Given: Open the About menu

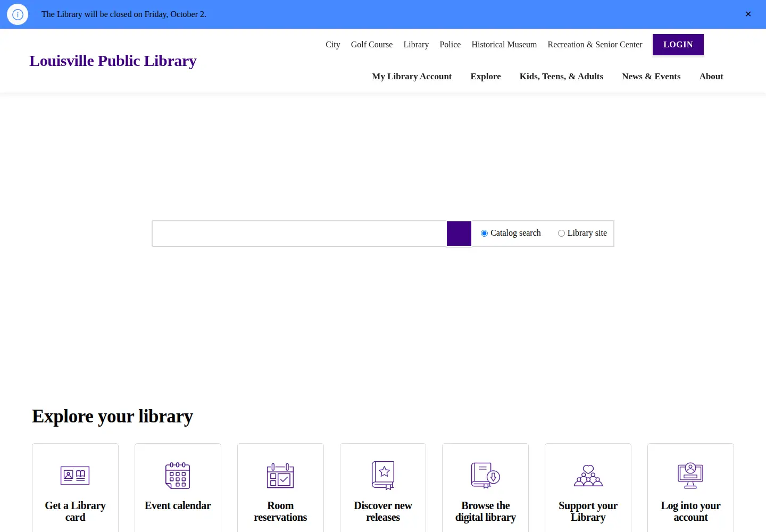Looking at the screenshot, I should tap(711, 77).
